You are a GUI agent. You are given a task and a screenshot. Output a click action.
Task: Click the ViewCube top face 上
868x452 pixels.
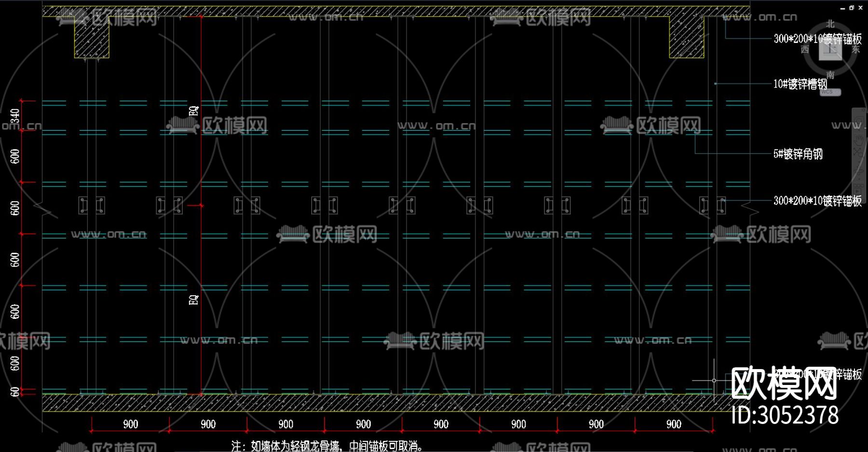point(830,49)
